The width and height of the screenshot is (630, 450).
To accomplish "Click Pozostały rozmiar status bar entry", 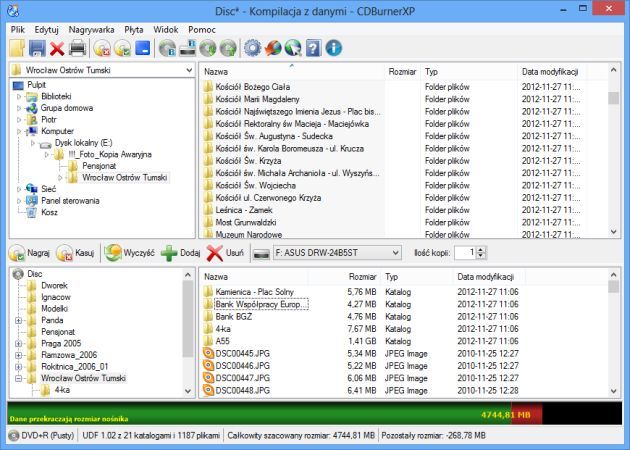I will click(434, 436).
